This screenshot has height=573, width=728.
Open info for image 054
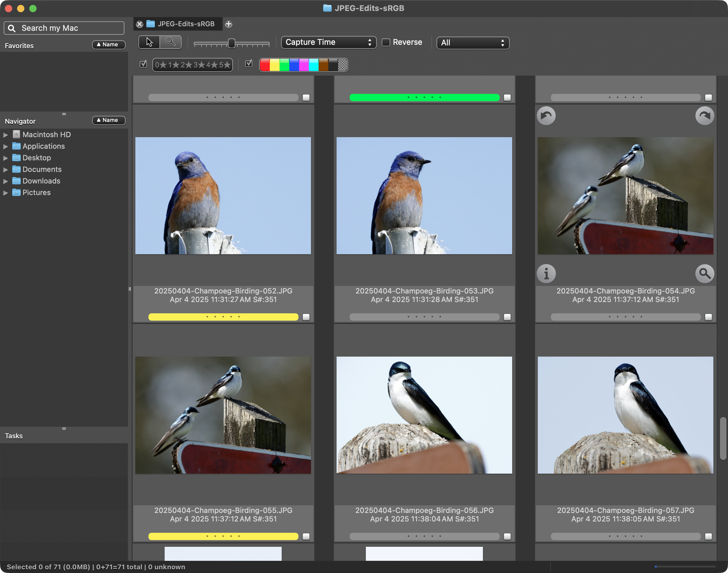[546, 274]
